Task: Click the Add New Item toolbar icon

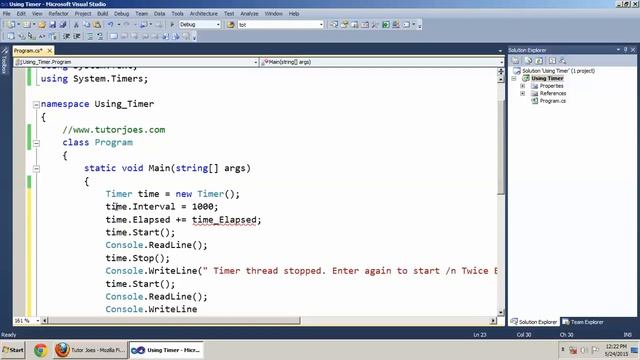Action: click(x=27, y=25)
